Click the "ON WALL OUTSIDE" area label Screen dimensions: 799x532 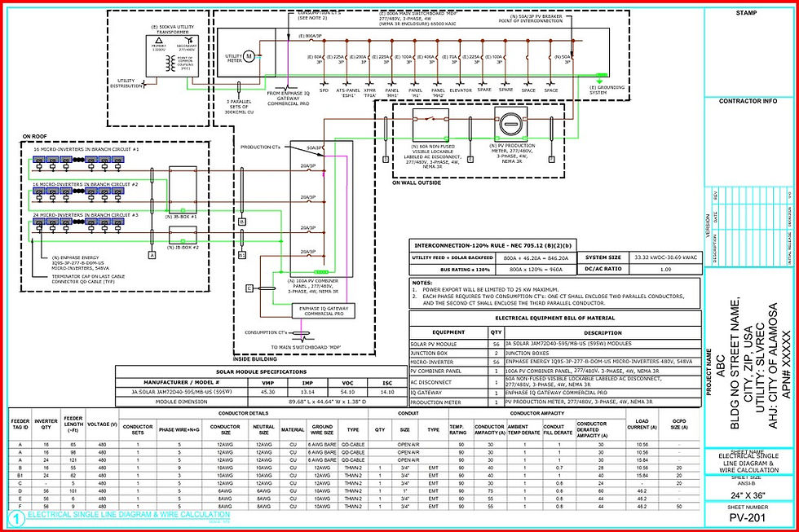(x=417, y=182)
